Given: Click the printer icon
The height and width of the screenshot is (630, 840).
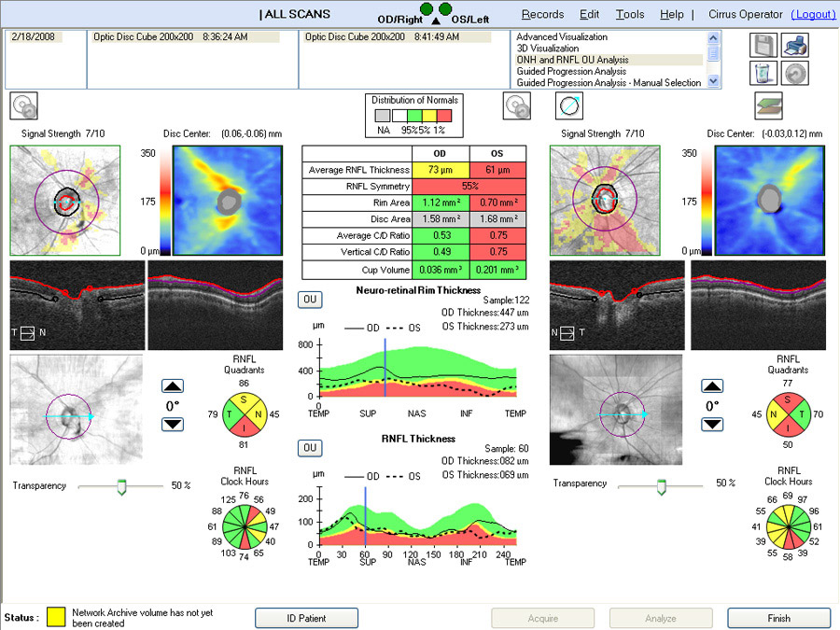Looking at the screenshot, I should coord(795,45).
